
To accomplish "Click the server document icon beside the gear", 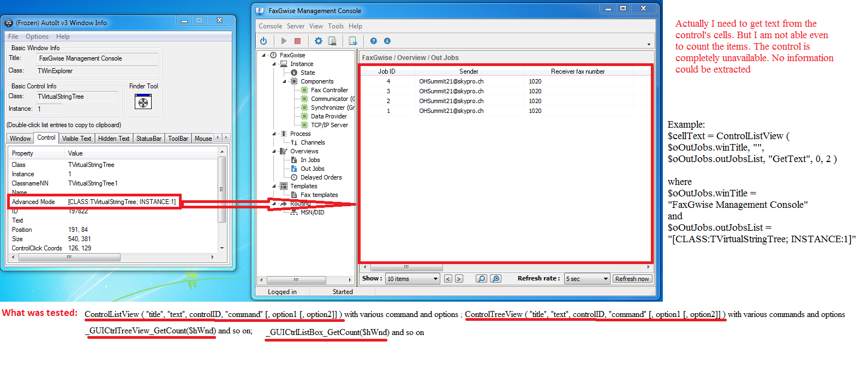I will pyautogui.click(x=332, y=41).
